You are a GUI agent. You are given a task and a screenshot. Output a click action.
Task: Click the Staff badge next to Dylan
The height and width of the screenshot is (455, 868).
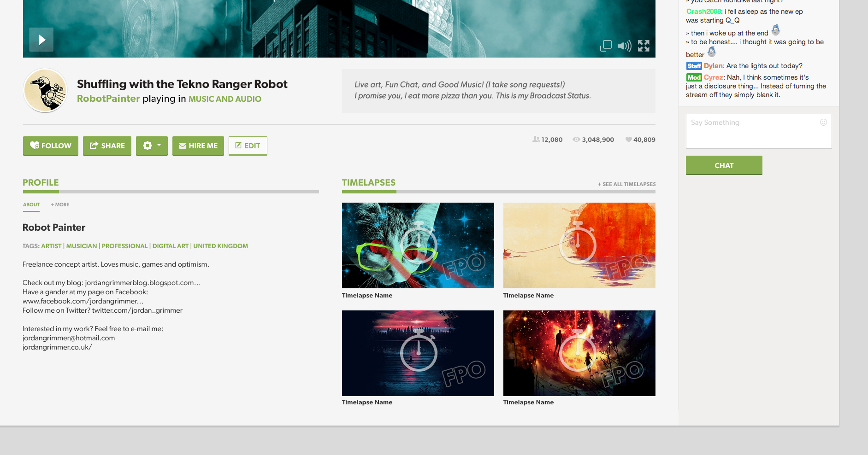pyautogui.click(x=694, y=66)
